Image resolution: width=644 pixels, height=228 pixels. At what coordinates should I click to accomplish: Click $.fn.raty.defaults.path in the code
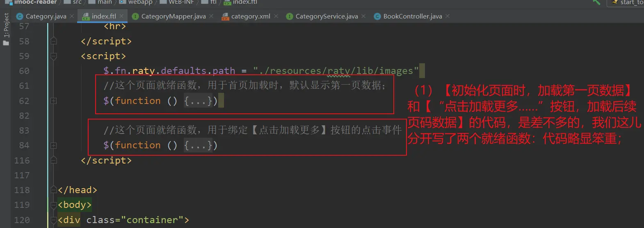click(x=169, y=71)
